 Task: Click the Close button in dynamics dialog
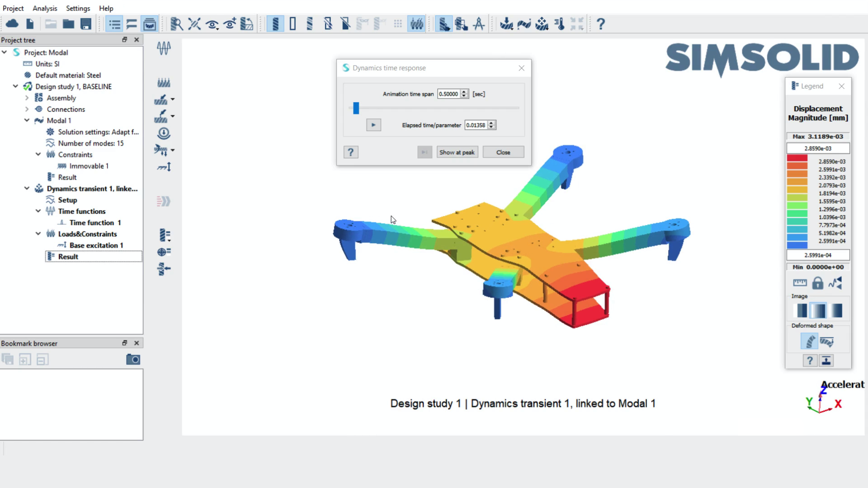[503, 152]
